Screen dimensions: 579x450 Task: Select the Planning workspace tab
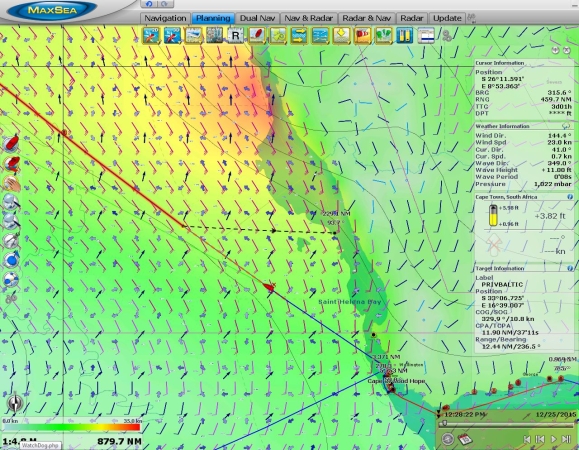[213, 18]
